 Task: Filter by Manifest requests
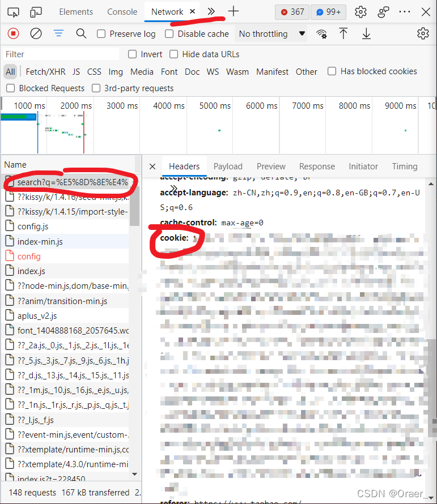(272, 71)
